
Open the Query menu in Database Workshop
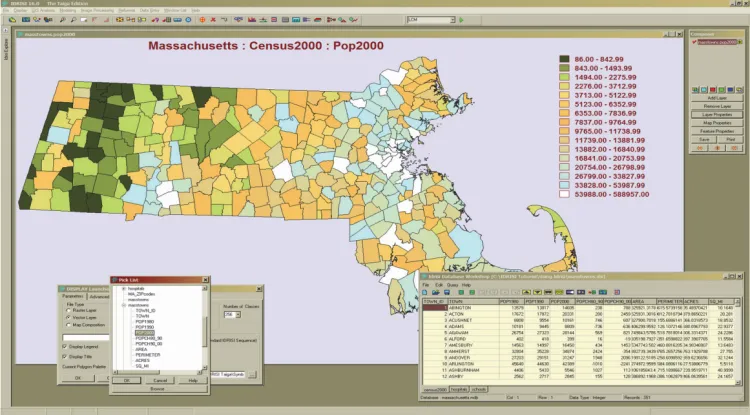pos(452,283)
